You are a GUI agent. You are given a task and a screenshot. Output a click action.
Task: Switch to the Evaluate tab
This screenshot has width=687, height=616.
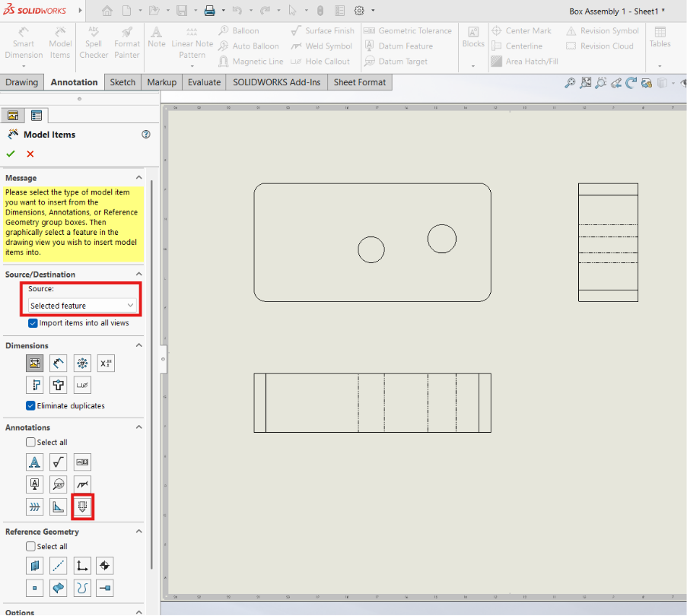tap(204, 82)
